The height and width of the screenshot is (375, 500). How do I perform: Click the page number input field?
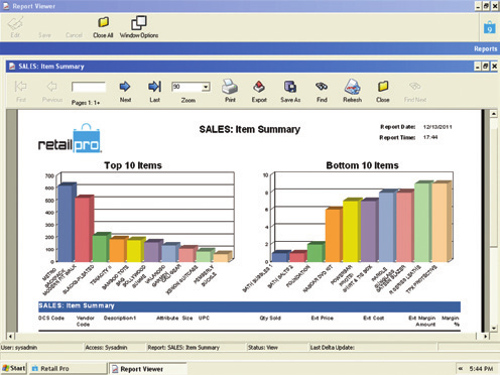click(x=89, y=87)
